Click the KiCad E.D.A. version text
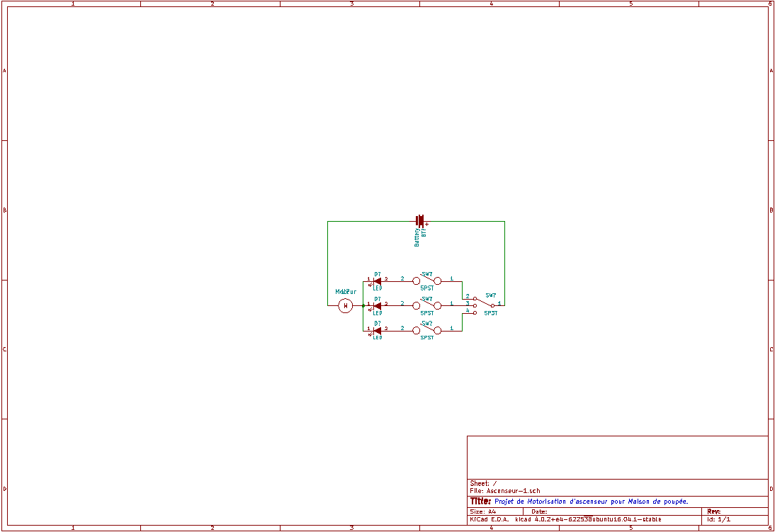The width and height of the screenshot is (775, 532). 565,520
